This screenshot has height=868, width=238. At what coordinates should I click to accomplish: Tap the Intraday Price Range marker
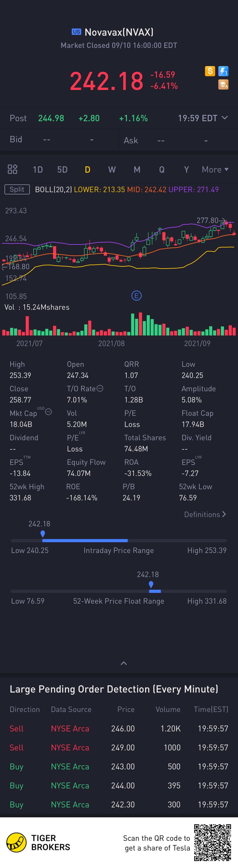coord(43,534)
